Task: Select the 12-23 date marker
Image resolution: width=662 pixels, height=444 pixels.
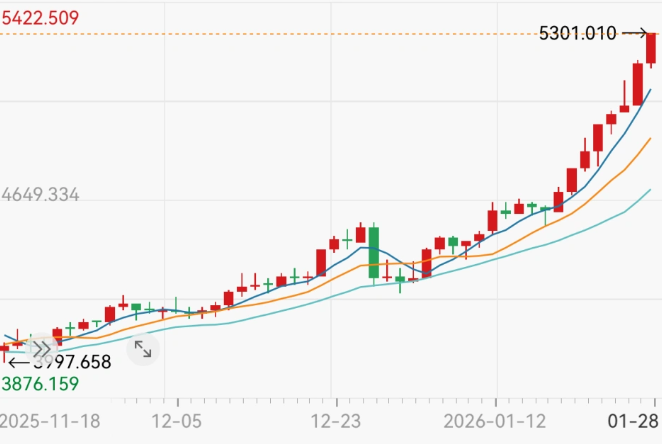Action: click(x=336, y=419)
